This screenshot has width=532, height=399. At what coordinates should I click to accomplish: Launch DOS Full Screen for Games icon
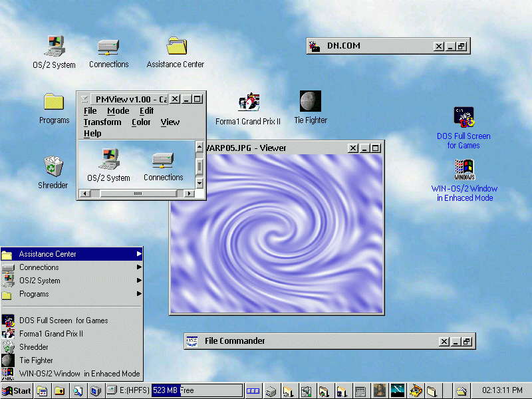(464, 117)
